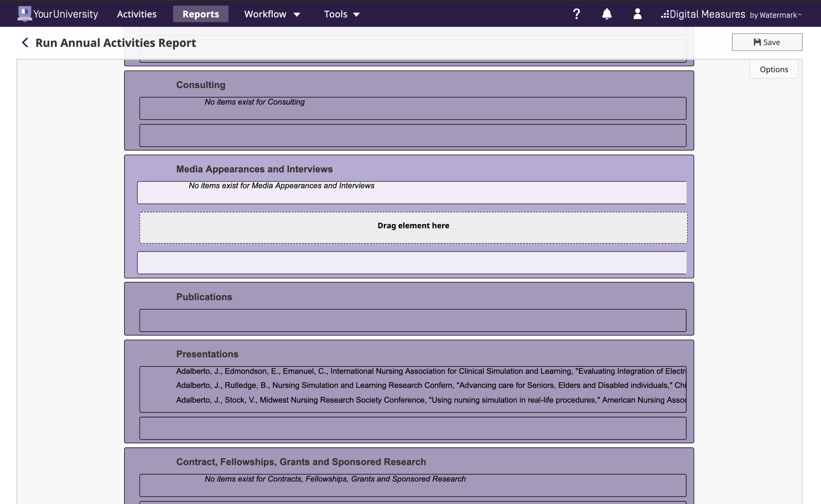This screenshot has height=504, width=821.
Task: Open the user account icon
Action: click(637, 14)
